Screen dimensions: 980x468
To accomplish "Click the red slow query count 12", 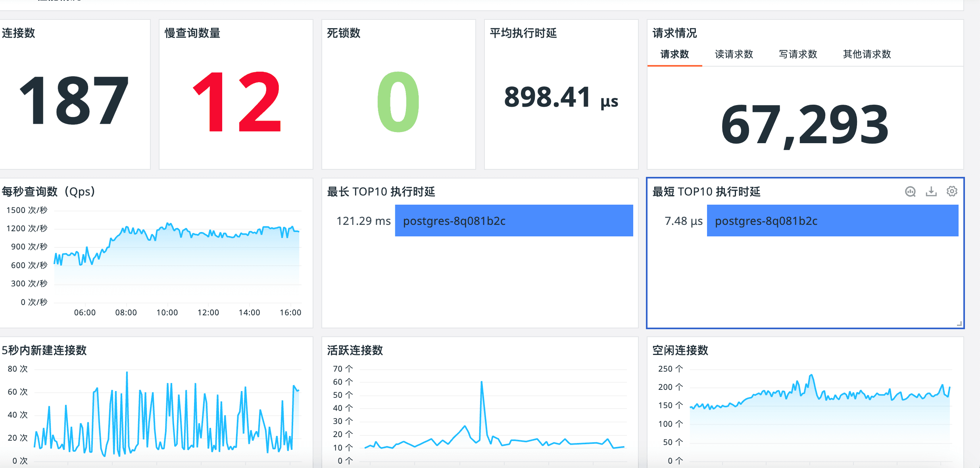I will click(237, 102).
